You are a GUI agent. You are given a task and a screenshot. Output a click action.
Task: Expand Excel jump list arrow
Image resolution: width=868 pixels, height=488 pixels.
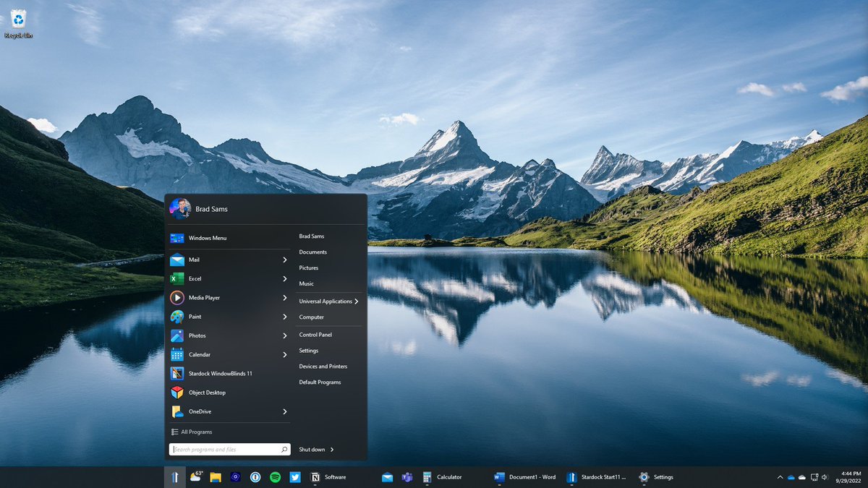click(285, 278)
